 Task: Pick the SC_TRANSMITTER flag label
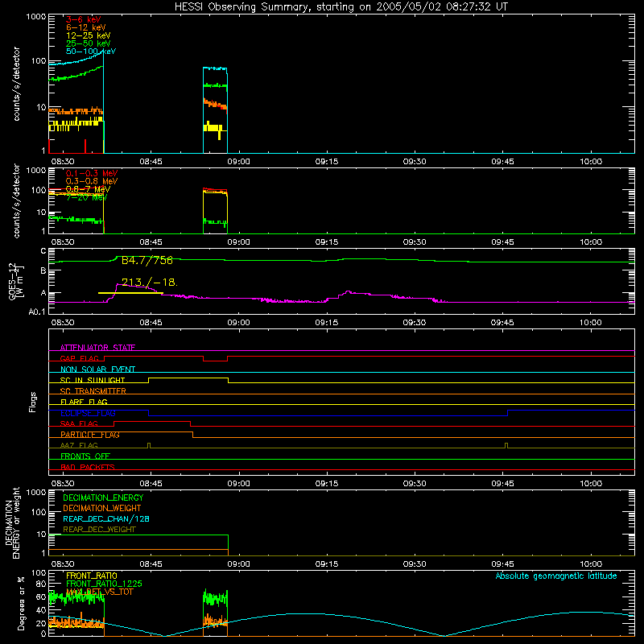click(93, 391)
